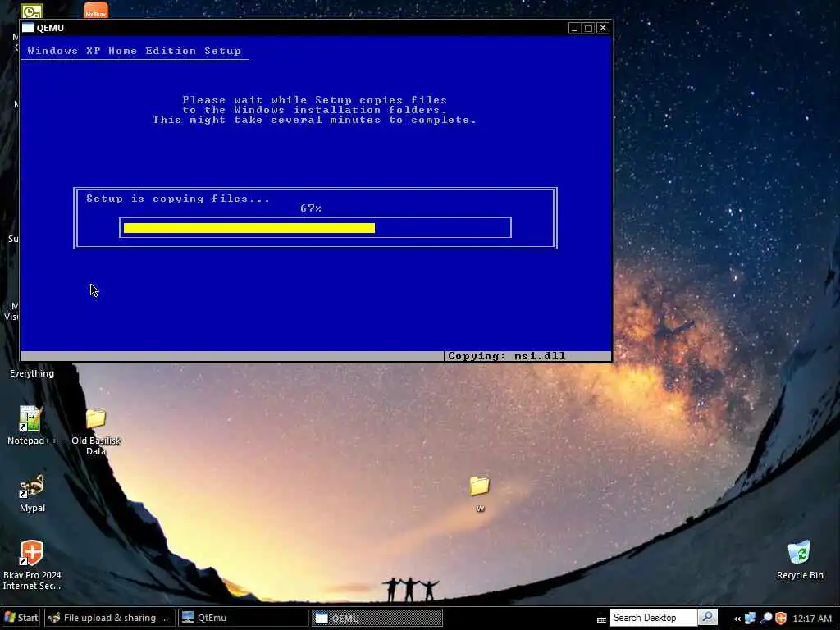Close the QEMU window
Image resolution: width=840 pixels, height=630 pixels.
click(603, 28)
